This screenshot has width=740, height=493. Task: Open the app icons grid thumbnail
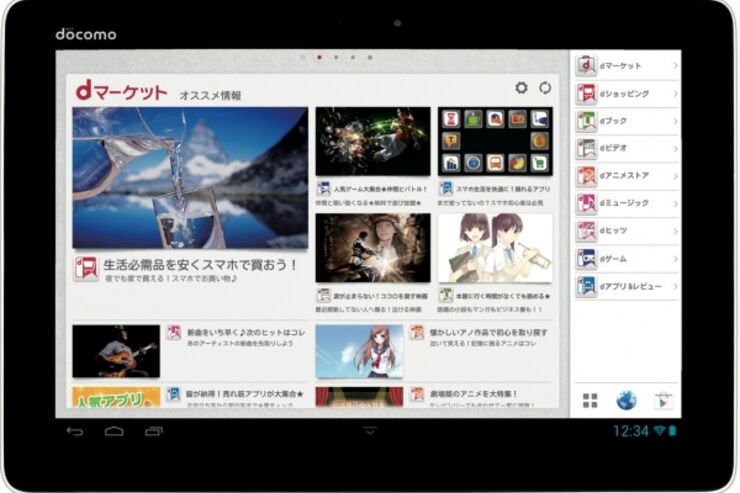(x=495, y=141)
